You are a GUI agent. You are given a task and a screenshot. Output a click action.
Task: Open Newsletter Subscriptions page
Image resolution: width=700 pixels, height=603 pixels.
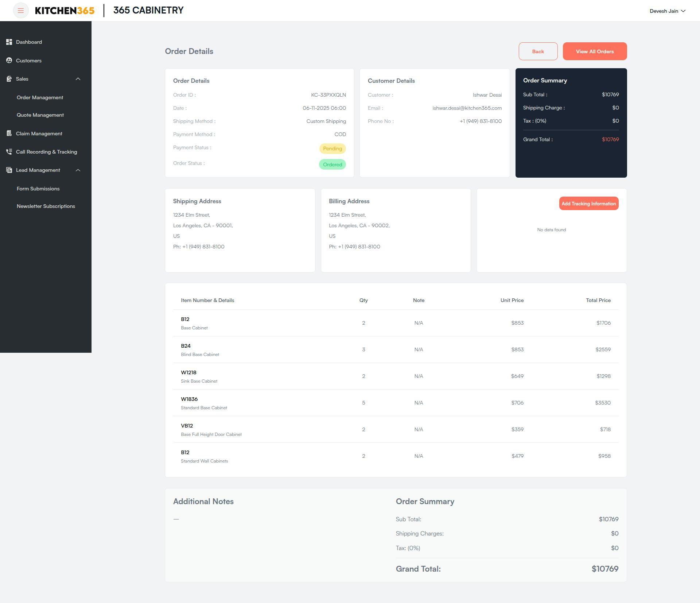pyautogui.click(x=46, y=206)
